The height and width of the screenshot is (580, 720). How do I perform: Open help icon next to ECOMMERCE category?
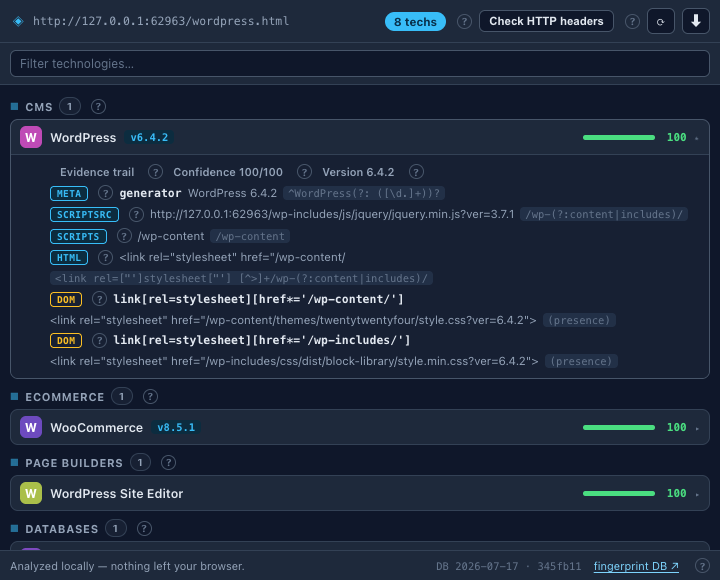(x=150, y=397)
